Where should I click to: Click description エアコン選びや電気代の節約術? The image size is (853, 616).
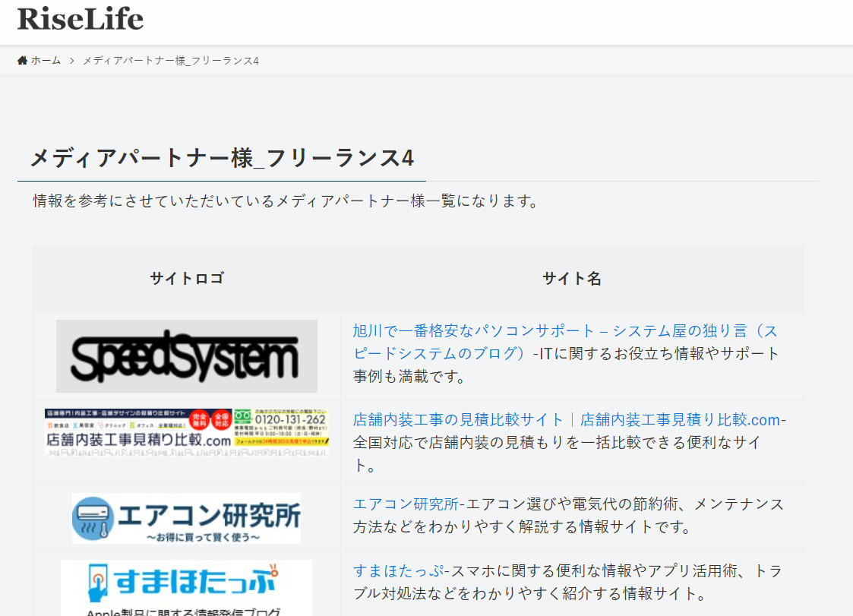coord(568,515)
